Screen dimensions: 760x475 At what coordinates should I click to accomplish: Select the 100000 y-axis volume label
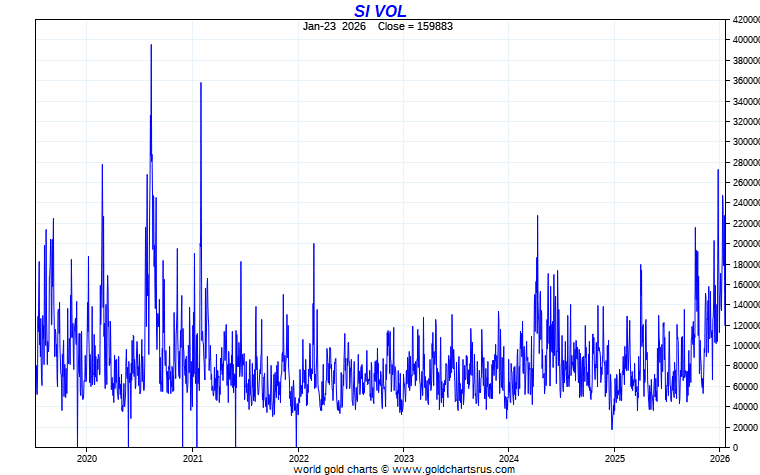(746, 346)
